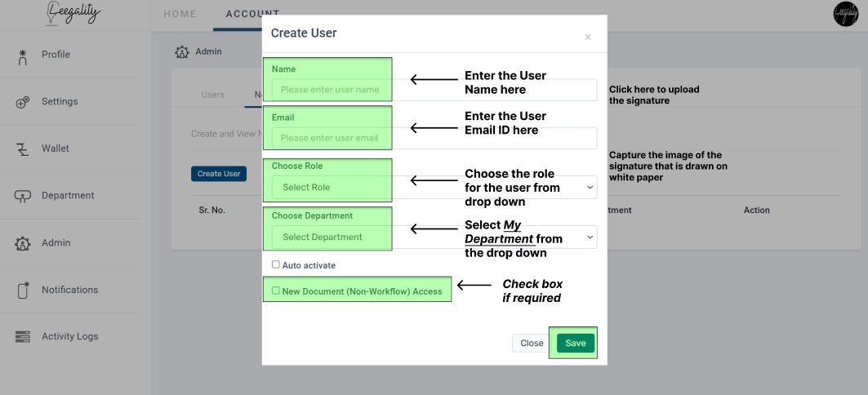
Task: Click the Activity Logs icon
Action: [x=23, y=336]
